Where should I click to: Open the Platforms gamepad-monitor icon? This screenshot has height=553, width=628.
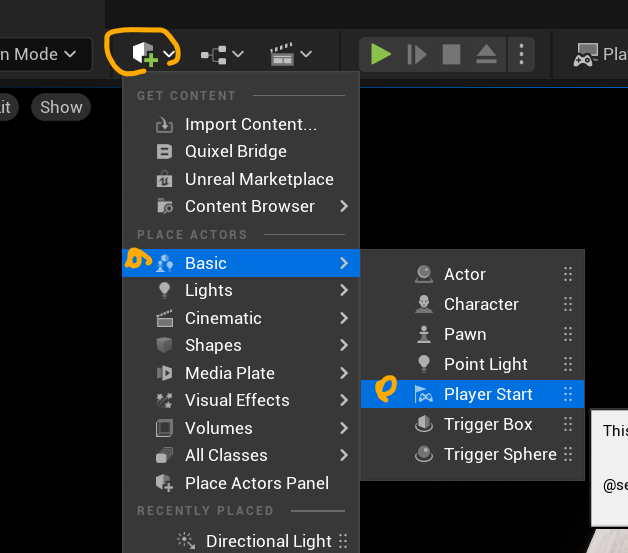586,54
